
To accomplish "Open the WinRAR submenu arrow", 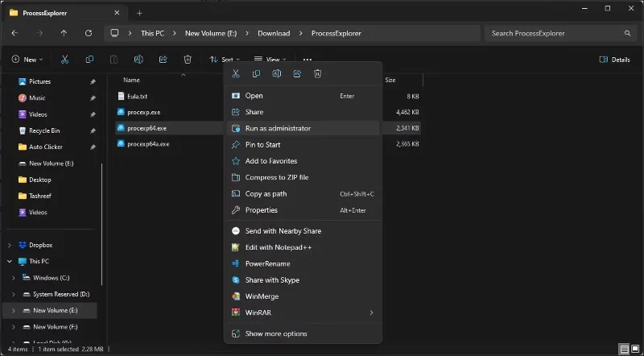I will point(371,313).
